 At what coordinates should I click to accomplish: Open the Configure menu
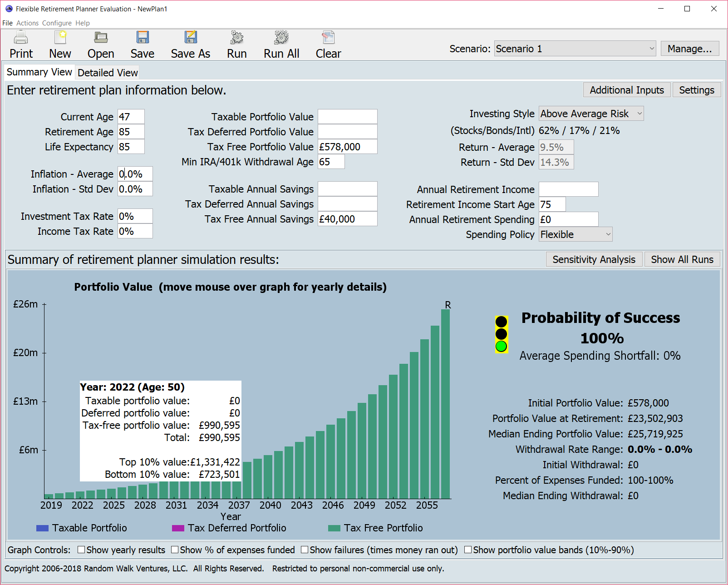point(57,23)
